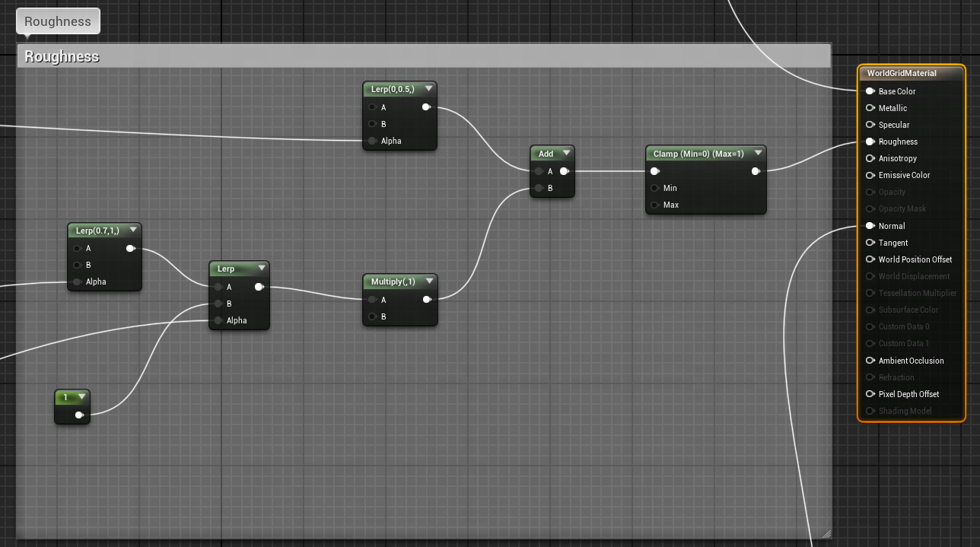Expand the Lerp(0,0.5,) node header arrow
The width and height of the screenshot is (980, 547).
point(428,88)
